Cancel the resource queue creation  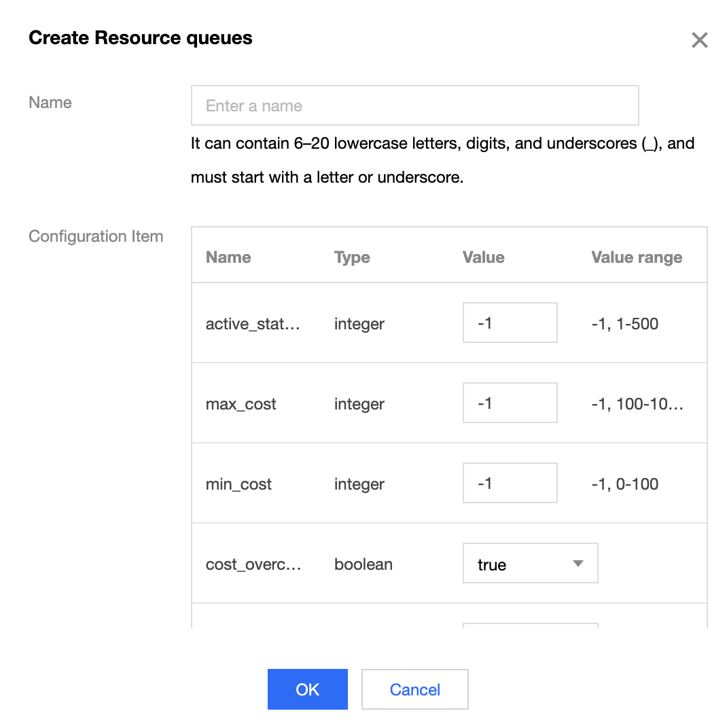(414, 689)
